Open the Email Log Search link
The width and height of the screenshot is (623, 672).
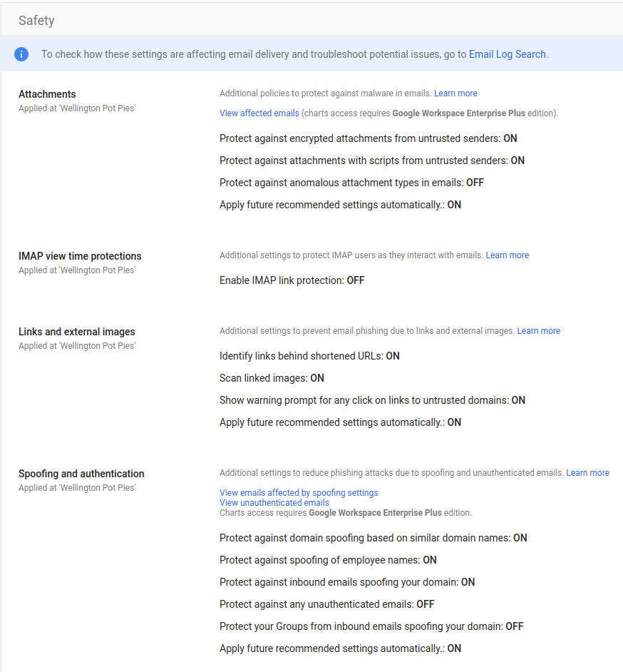pos(507,54)
